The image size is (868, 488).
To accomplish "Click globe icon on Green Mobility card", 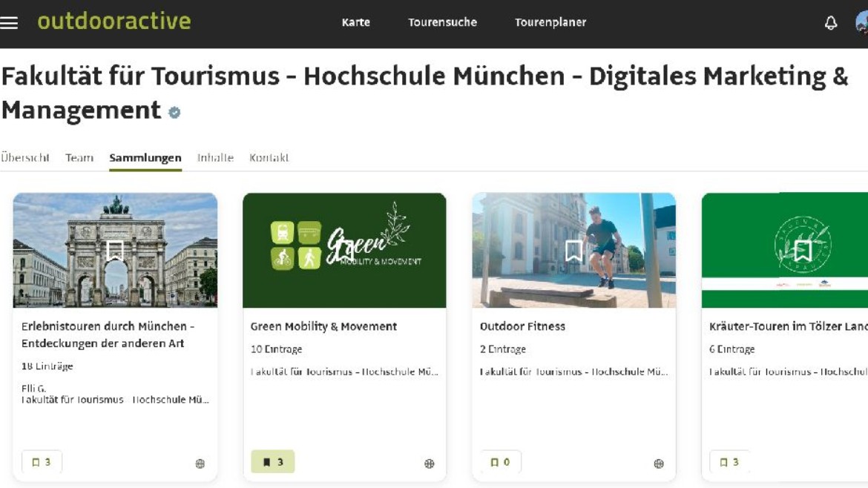I will 429,464.
